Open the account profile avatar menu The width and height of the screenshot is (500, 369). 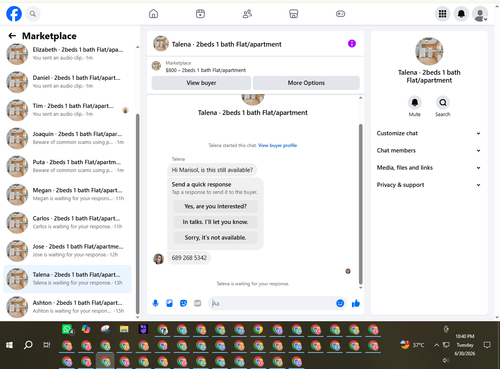tap(480, 14)
